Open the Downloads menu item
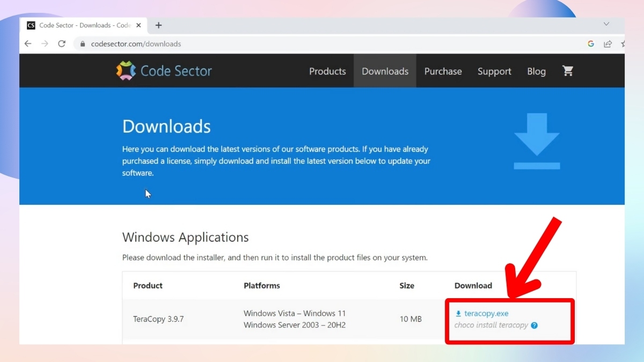The image size is (644, 362). [385, 71]
